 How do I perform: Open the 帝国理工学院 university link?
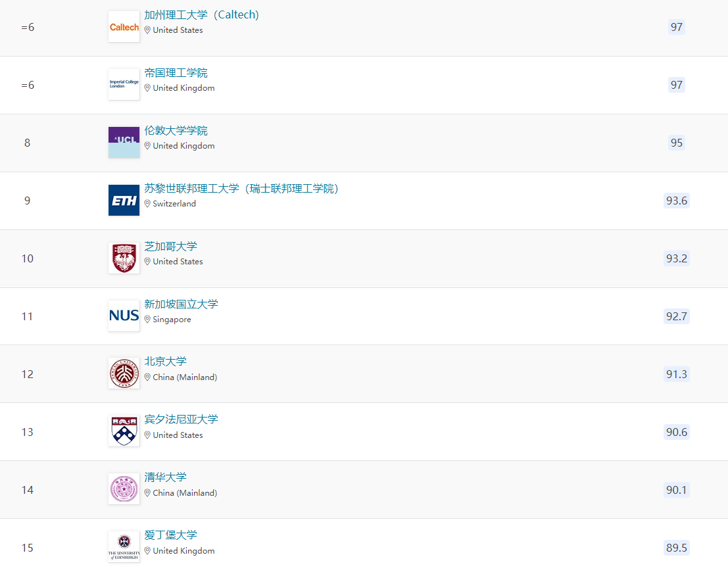tap(176, 73)
